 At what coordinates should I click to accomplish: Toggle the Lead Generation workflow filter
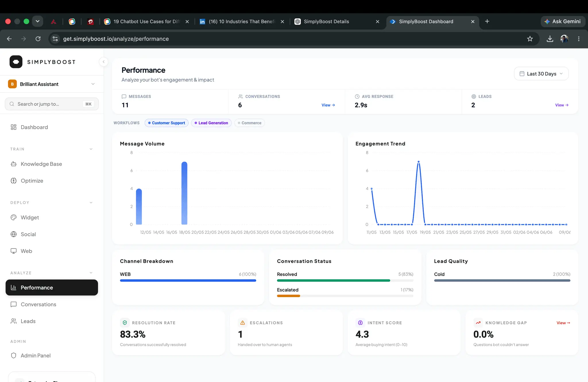point(211,123)
